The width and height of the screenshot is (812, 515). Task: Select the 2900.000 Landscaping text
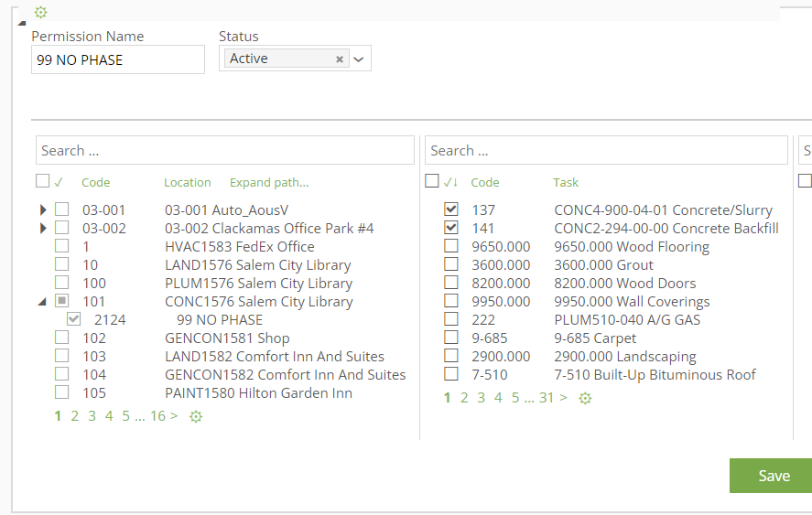625,356
